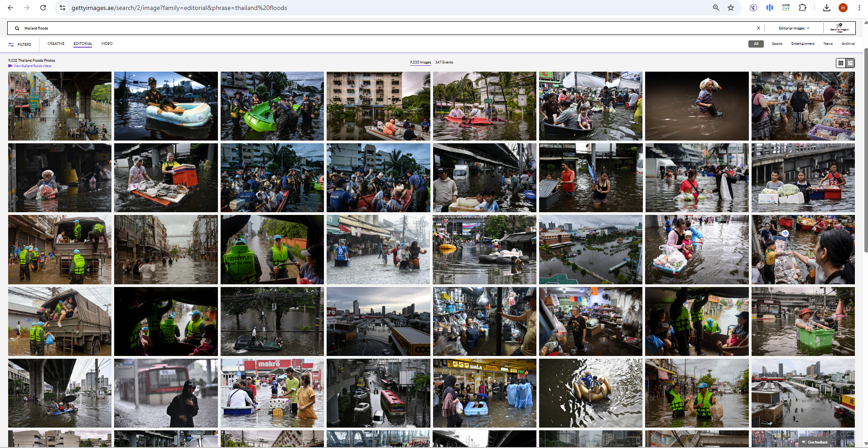Filter results by Archival
Screen dimensions: 868x448
coord(848,44)
